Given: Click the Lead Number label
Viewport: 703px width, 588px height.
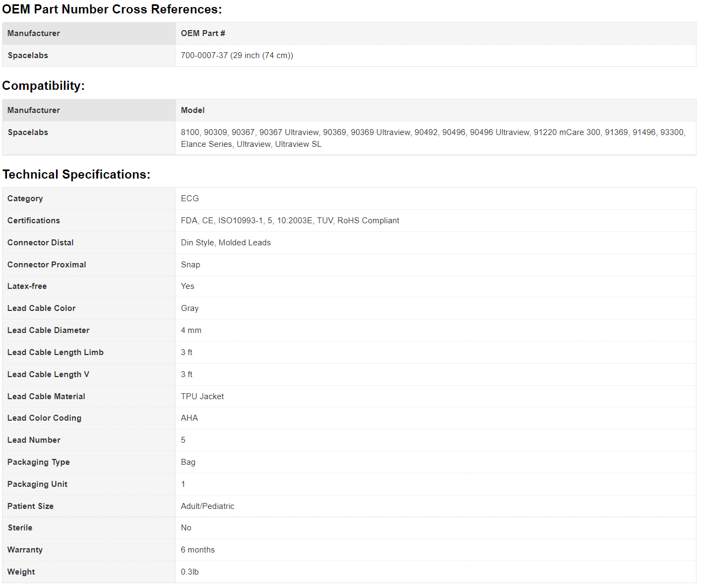Looking at the screenshot, I should [x=34, y=440].
